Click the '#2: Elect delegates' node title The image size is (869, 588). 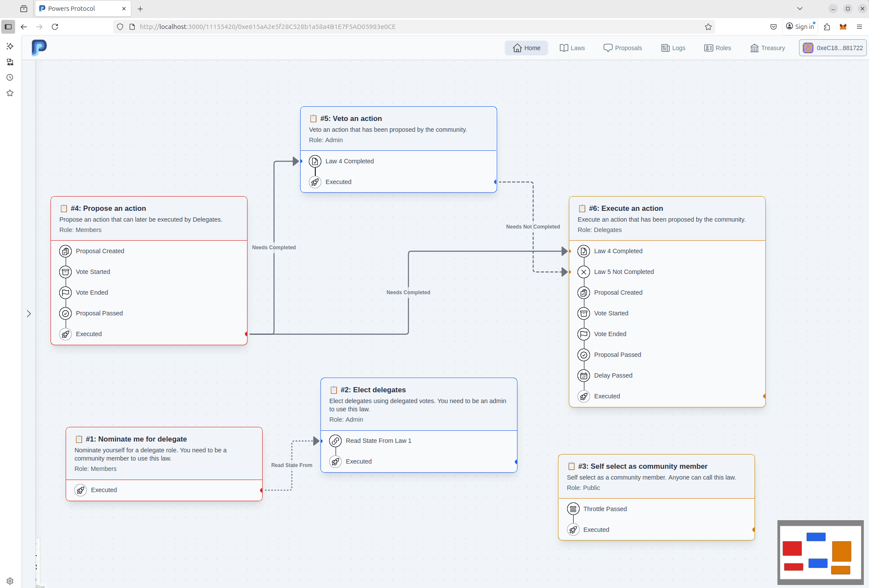pos(373,390)
